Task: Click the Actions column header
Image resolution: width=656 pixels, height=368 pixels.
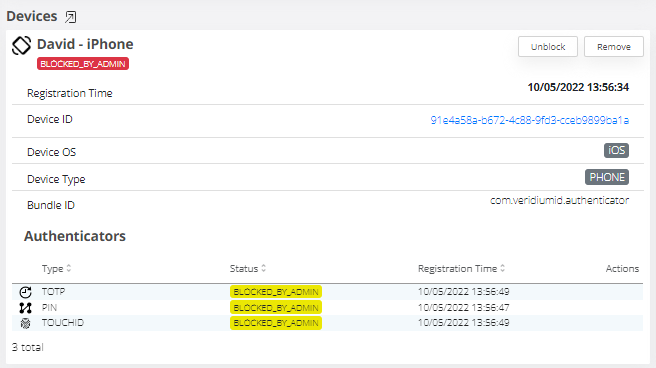Action: (622, 268)
